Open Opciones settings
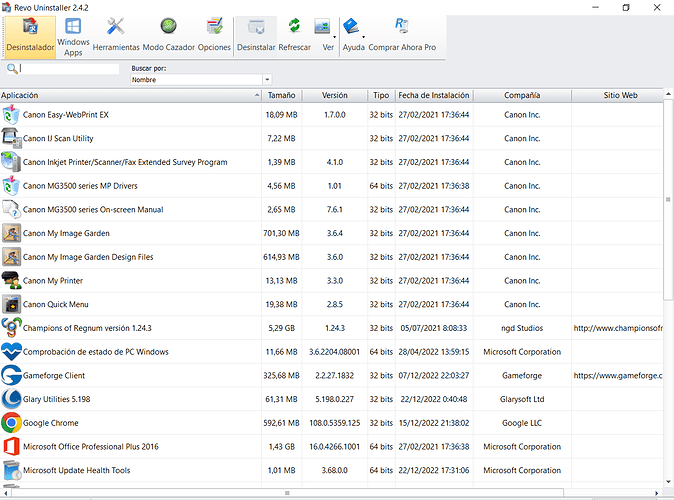The image size is (674, 500). (214, 37)
